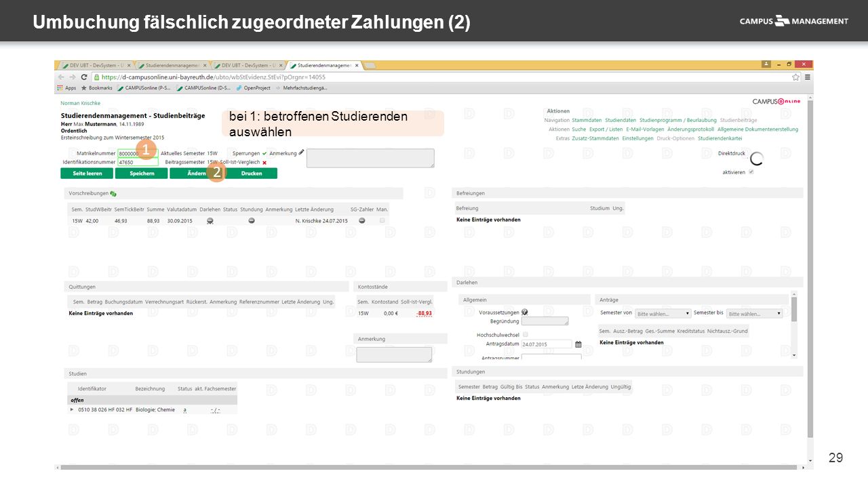
Task: Open the Stammdaten navigation link
Action: tap(587, 120)
